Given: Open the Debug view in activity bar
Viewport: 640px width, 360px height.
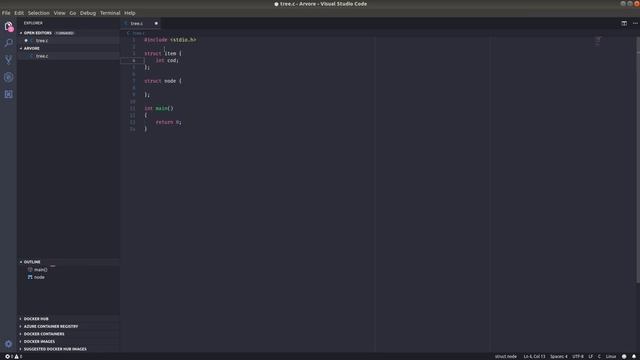Looking at the screenshot, I should pyautogui.click(x=9, y=77).
